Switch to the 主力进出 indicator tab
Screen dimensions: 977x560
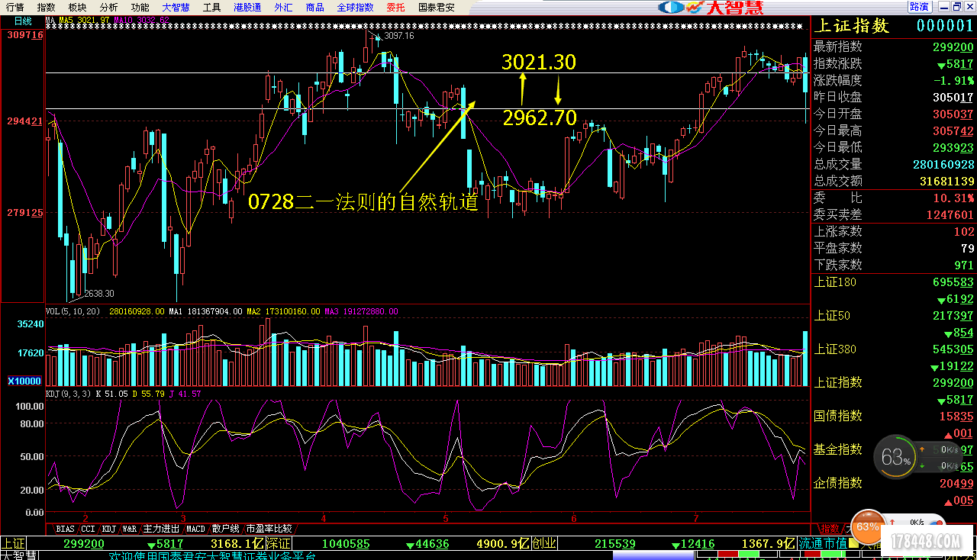click(162, 529)
